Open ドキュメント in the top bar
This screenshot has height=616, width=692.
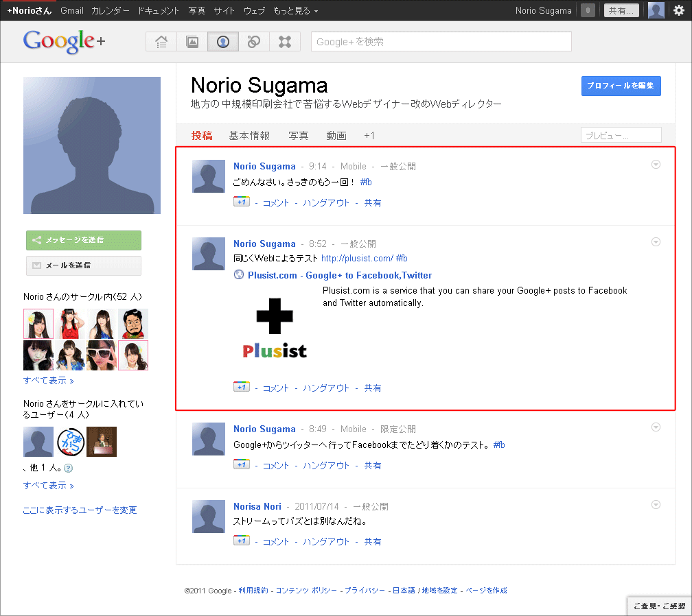(x=159, y=10)
